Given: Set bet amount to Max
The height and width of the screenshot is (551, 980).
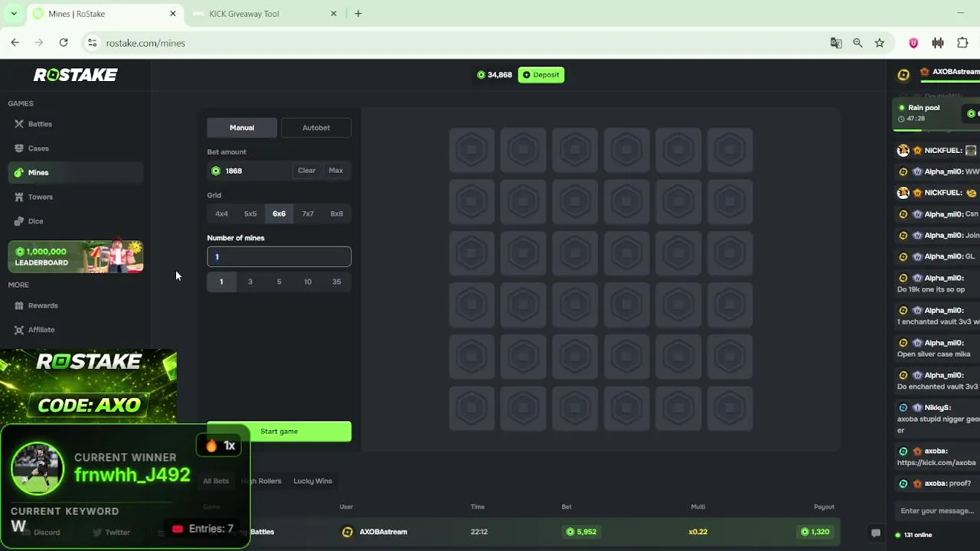Looking at the screenshot, I should (335, 171).
